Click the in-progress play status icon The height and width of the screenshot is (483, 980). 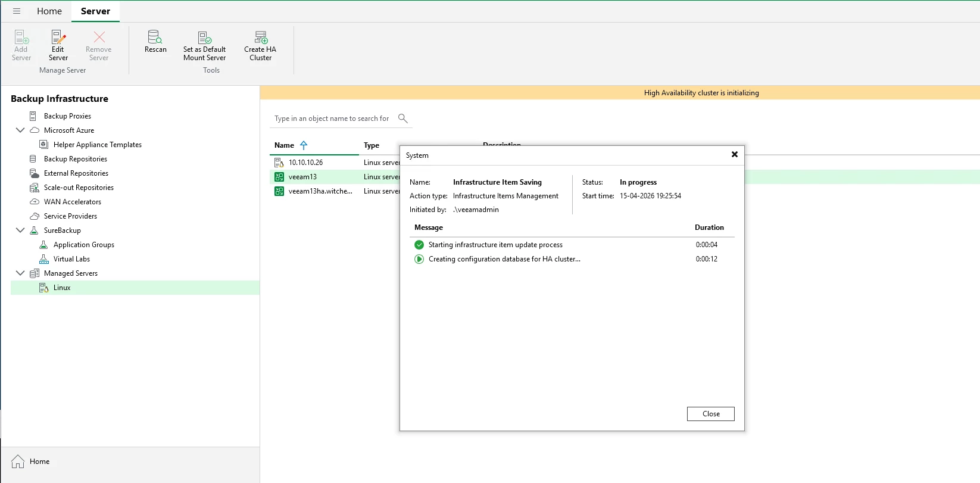click(419, 259)
